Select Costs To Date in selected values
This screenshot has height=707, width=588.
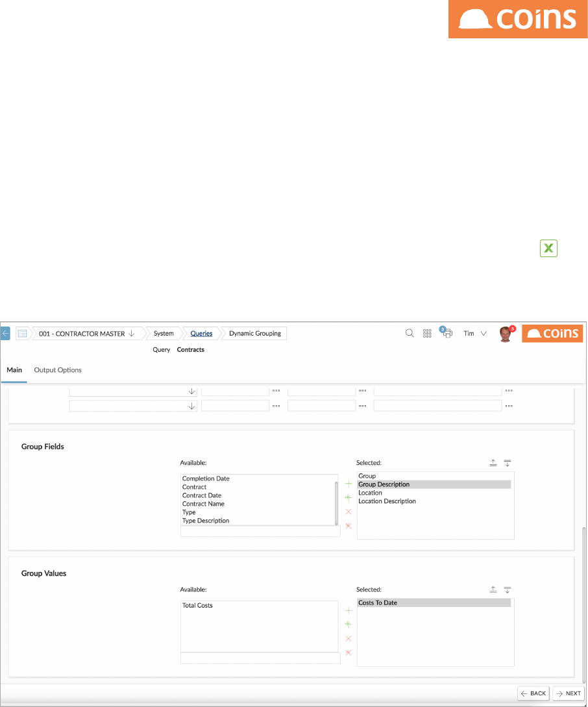434,603
